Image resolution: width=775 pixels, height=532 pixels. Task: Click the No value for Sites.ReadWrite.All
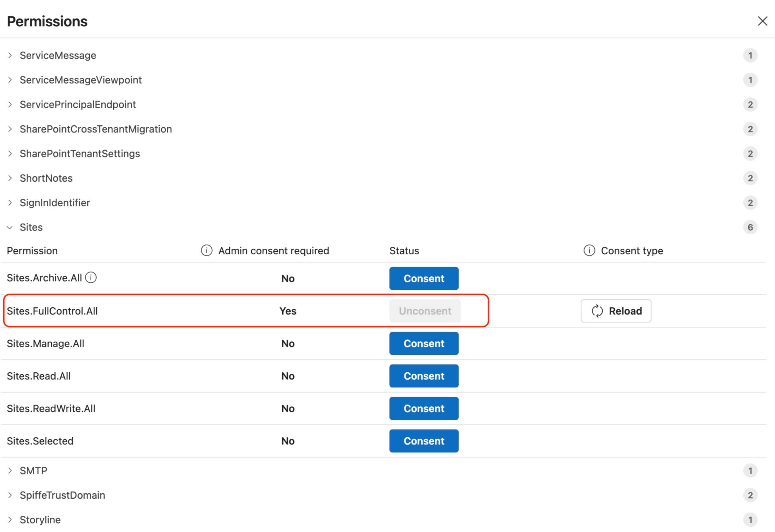click(x=288, y=409)
